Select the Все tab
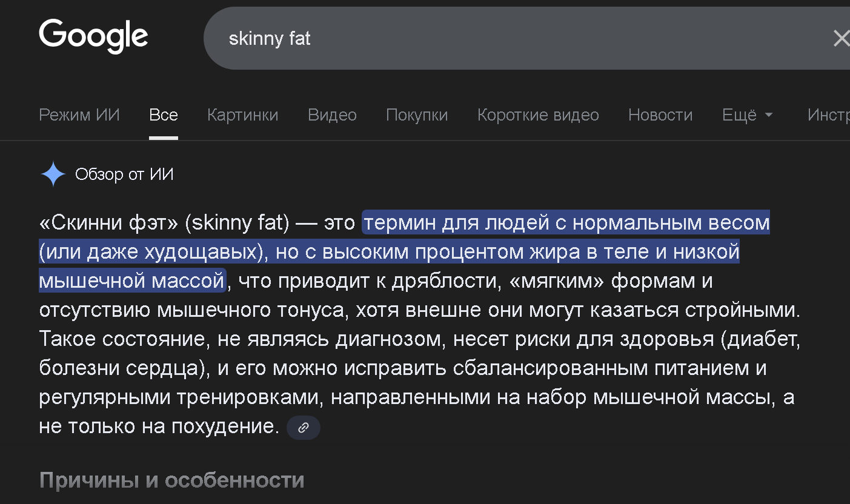 (x=164, y=115)
